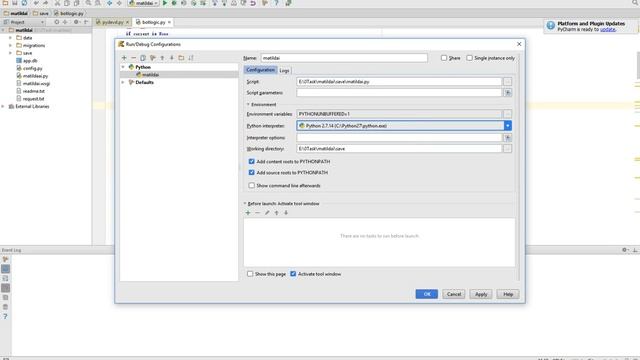Screen dimensions: 640x360
Task: Copy the selected run configuration
Action: tap(143, 58)
